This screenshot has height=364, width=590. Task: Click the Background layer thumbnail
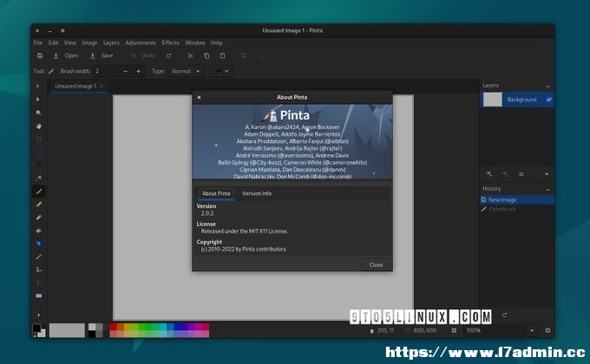click(493, 100)
